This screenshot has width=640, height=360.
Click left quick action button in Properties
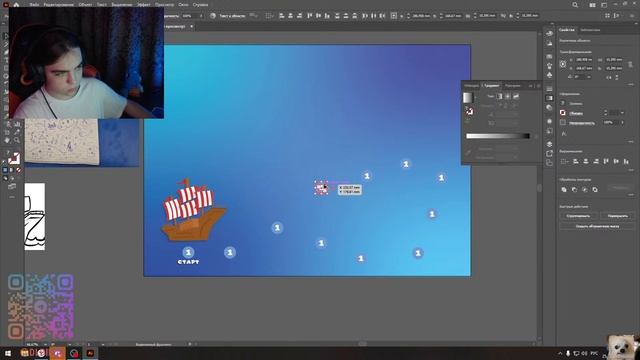point(578,216)
